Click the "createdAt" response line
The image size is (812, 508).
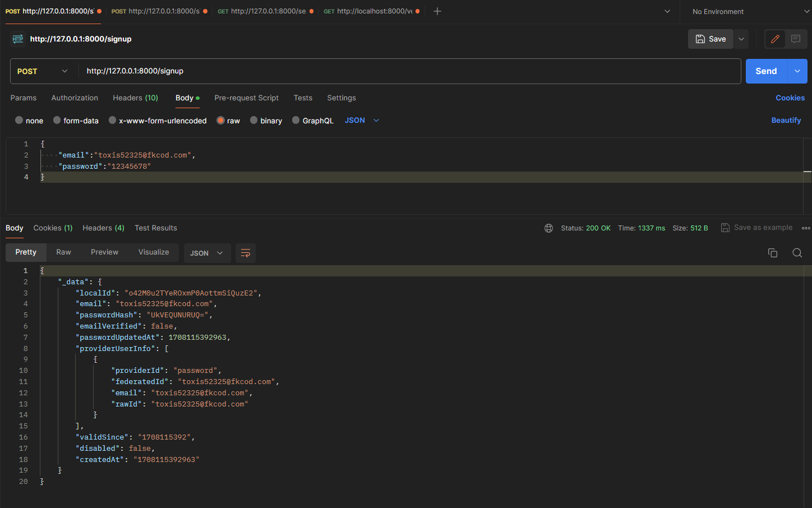[x=137, y=460]
